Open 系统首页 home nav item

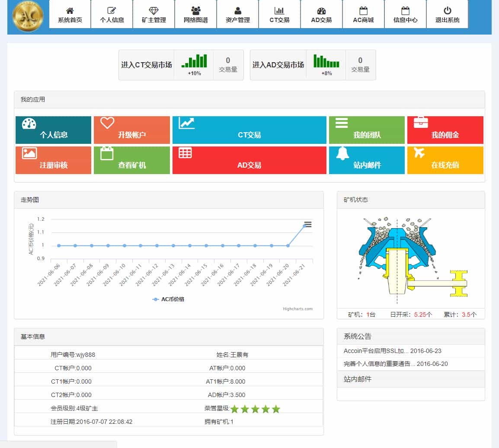pyautogui.click(x=70, y=14)
